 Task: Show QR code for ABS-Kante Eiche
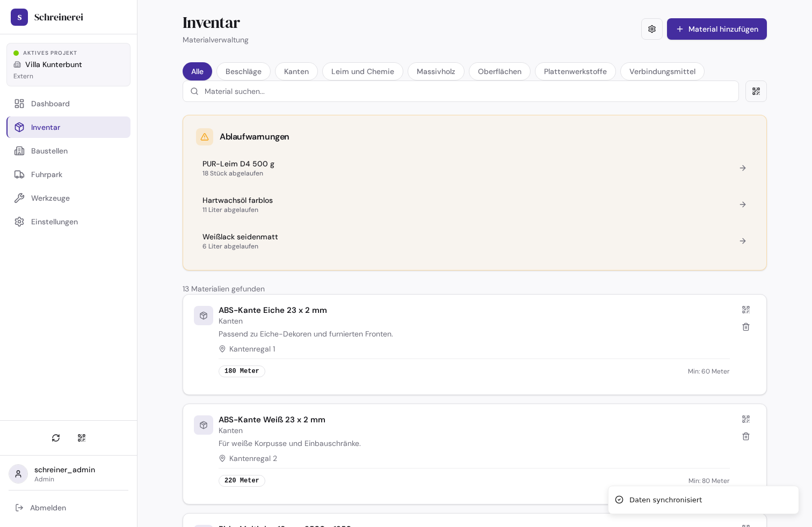click(x=746, y=310)
